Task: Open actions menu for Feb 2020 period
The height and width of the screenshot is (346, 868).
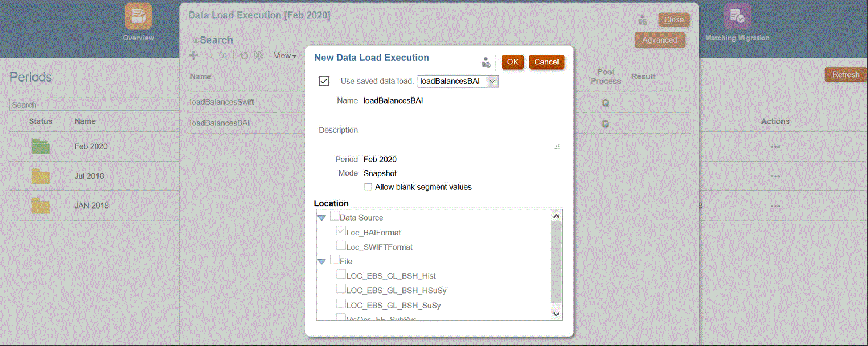Action: (x=775, y=146)
